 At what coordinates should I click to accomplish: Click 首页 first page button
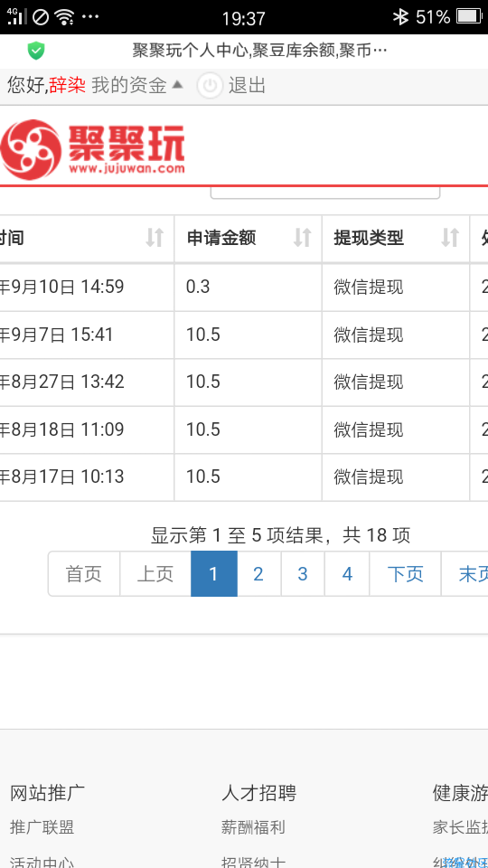[84, 574]
